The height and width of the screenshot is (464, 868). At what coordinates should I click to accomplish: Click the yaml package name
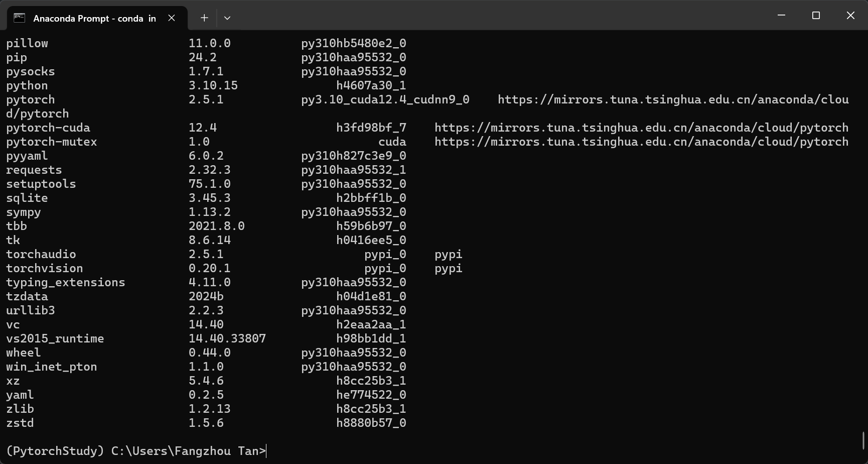(20, 395)
